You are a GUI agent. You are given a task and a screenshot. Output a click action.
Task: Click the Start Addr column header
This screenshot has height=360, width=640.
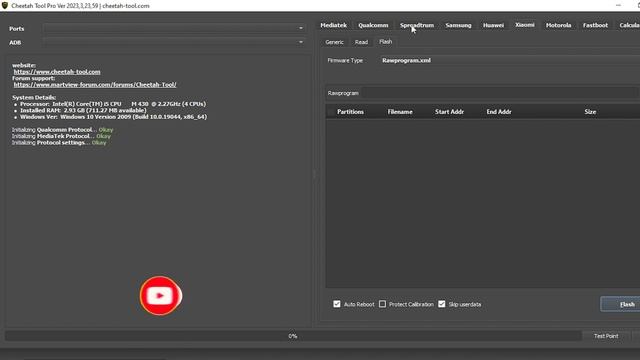coord(449,112)
